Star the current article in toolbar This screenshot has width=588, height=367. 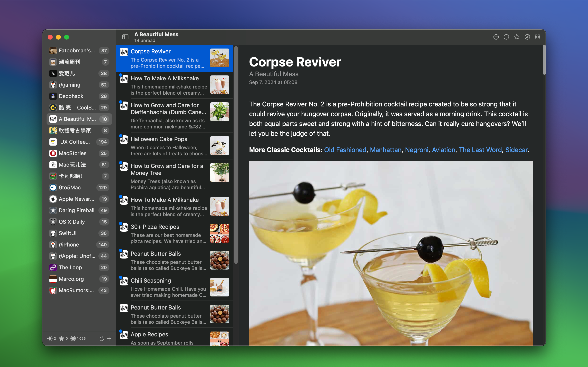click(517, 37)
